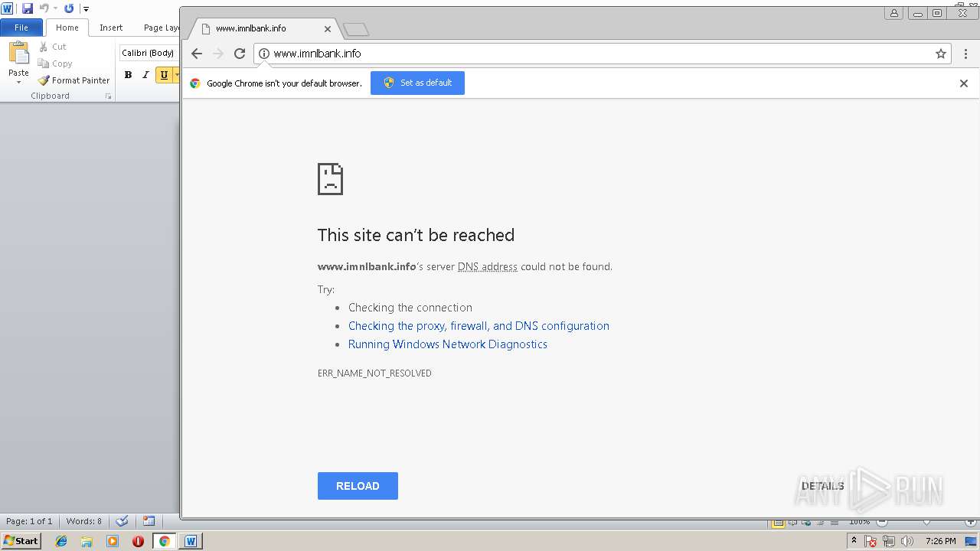Show hidden system tray icons
The height and width of the screenshot is (551, 980).
click(x=854, y=540)
